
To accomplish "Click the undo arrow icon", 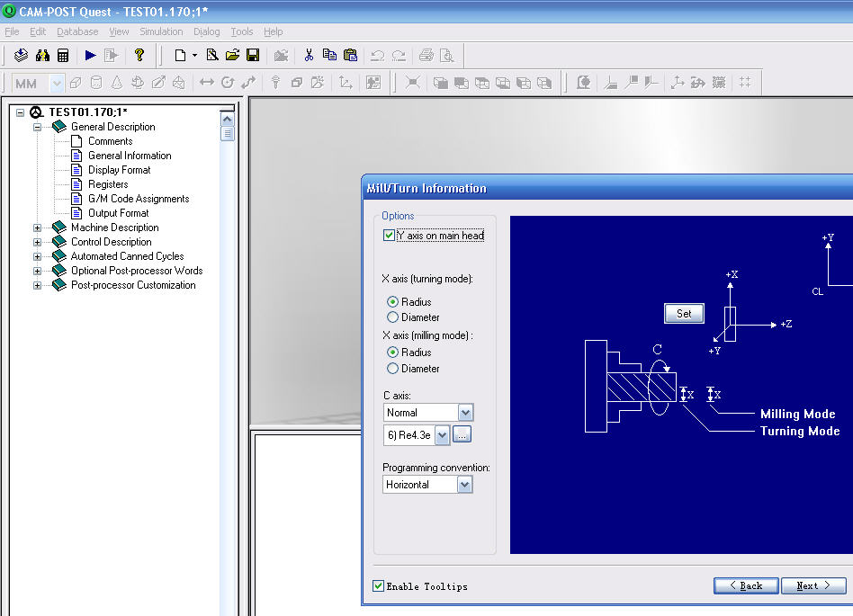I will click(x=378, y=55).
